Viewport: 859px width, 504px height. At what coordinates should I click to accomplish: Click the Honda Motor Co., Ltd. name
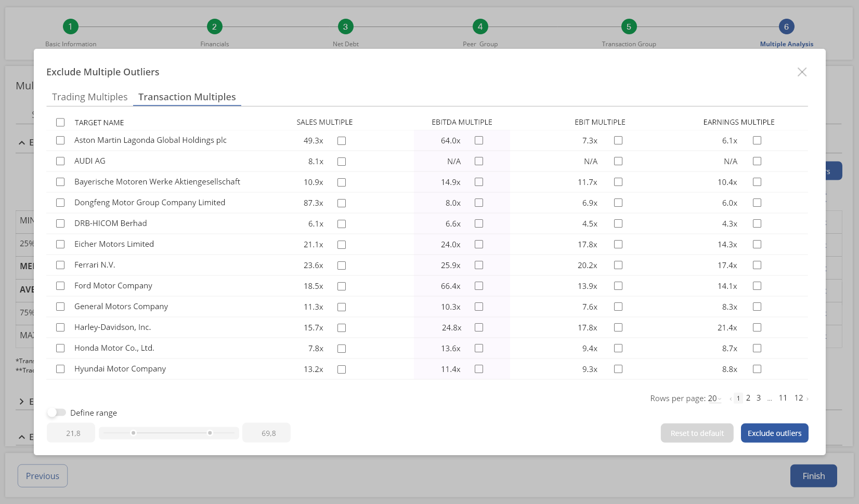(114, 348)
